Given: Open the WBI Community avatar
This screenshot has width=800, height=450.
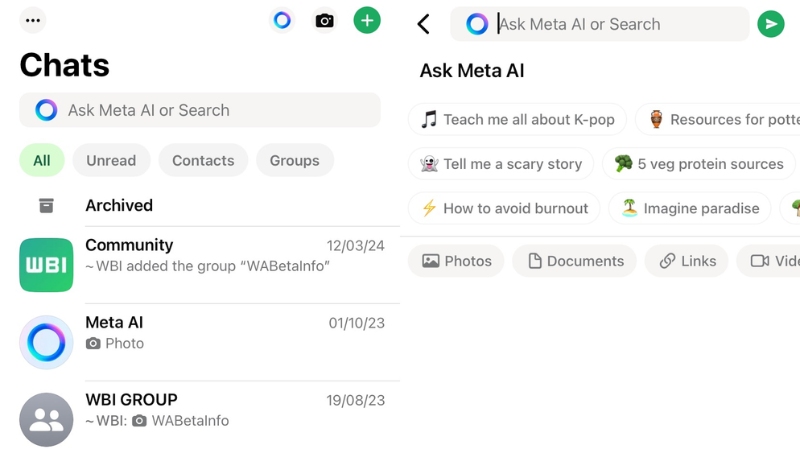Looking at the screenshot, I should pos(46,265).
